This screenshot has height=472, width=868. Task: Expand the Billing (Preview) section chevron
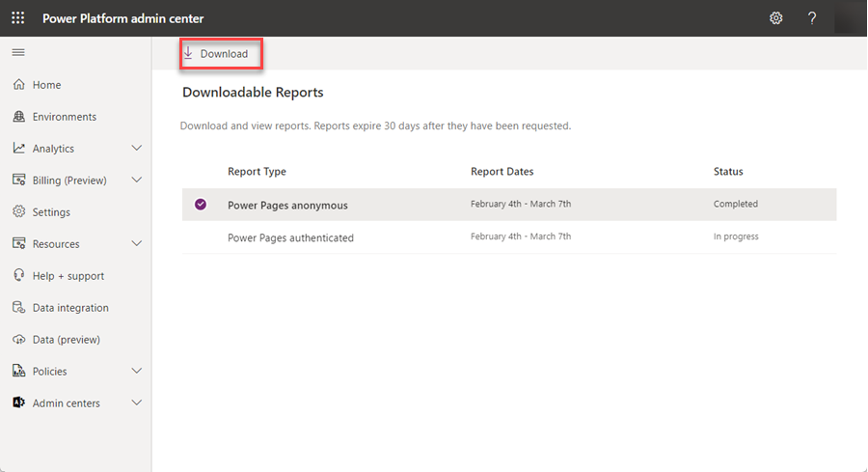click(x=136, y=180)
